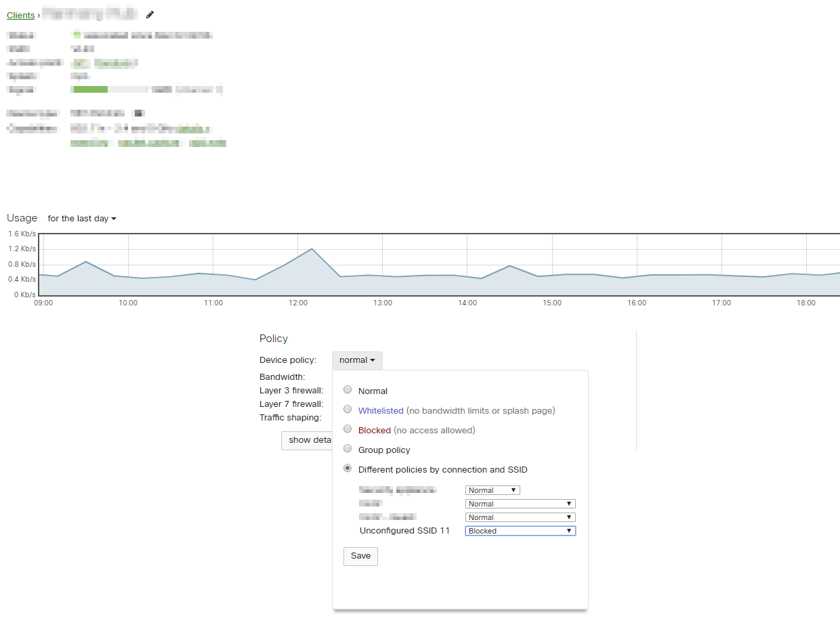Open the Unconfigured SSID 11 Blocked dropdown
840x627 pixels.
pos(520,531)
